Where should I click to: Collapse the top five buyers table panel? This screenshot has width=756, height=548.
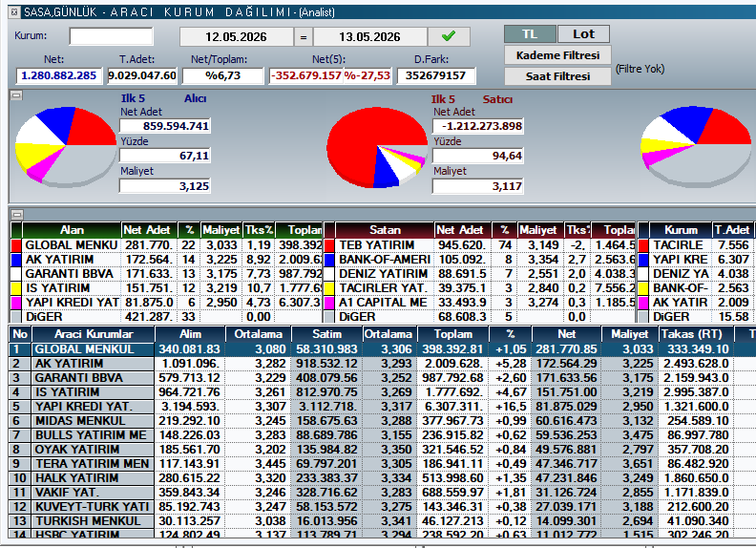coord(17,214)
